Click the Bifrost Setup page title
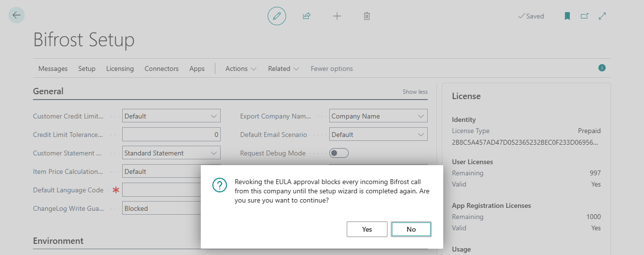 pyautogui.click(x=84, y=40)
